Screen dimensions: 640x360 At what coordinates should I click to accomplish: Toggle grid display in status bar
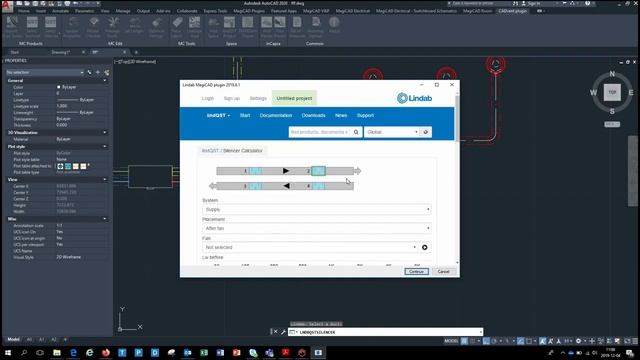[464, 341]
